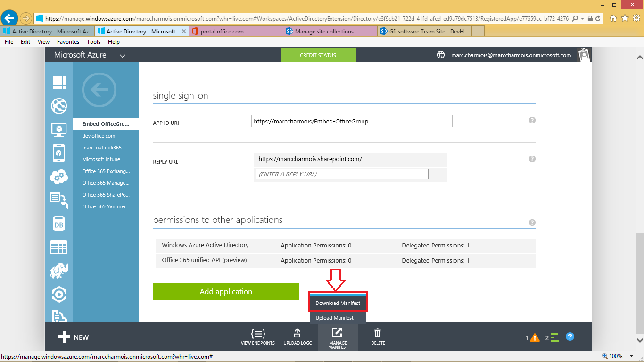644x362 pixels.
Task: Click the Enter a Reply URL field
Action: click(x=342, y=174)
